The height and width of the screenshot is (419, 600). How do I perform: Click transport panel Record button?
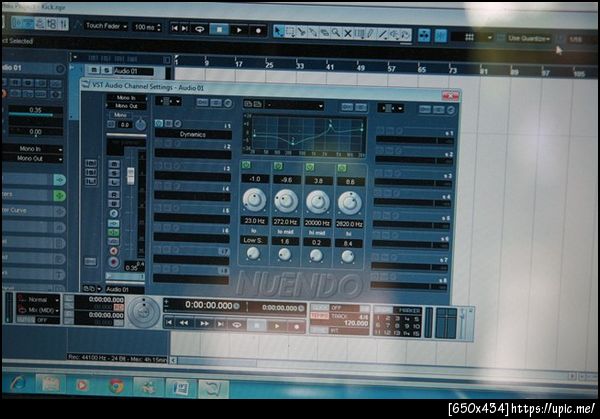click(296, 327)
